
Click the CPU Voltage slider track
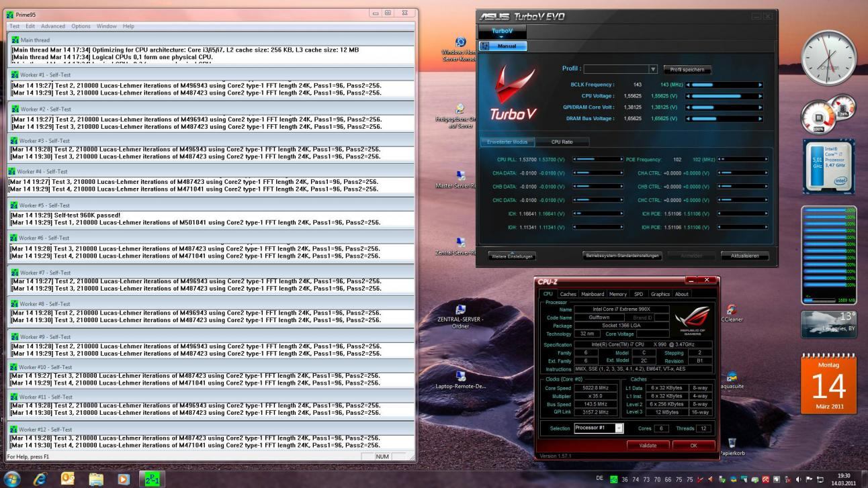pyautogui.click(x=724, y=96)
